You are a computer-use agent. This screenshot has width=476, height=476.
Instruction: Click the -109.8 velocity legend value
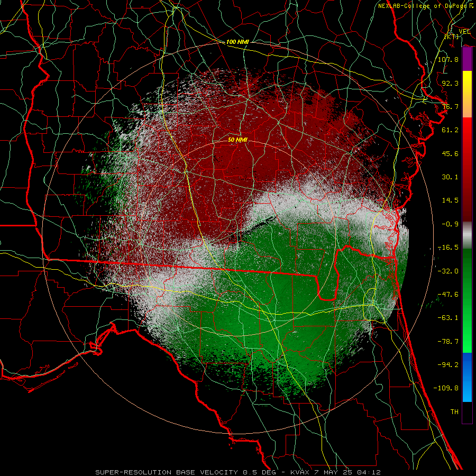(446, 388)
